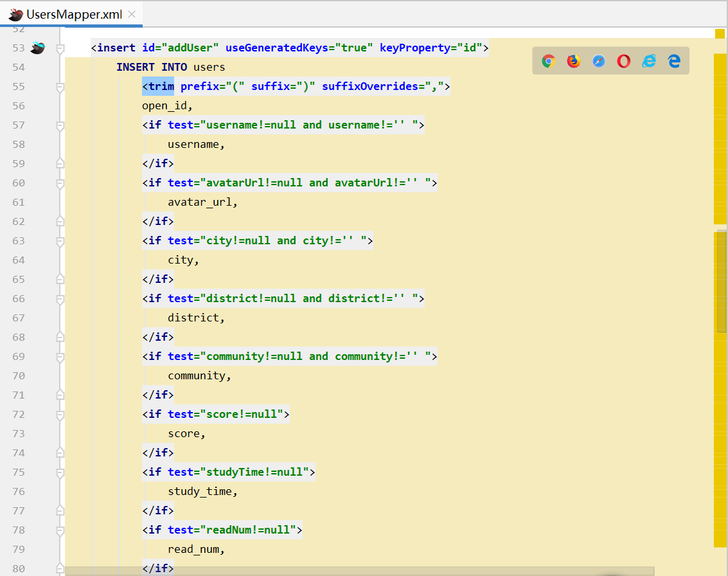This screenshot has height=576, width=728.
Task: Click fold end marker on line 74
Action: [x=60, y=453]
